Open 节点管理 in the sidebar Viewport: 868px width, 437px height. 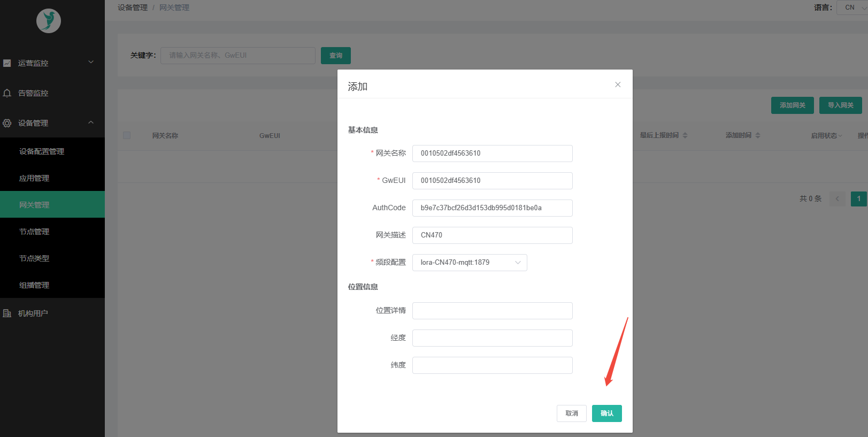[x=34, y=232]
